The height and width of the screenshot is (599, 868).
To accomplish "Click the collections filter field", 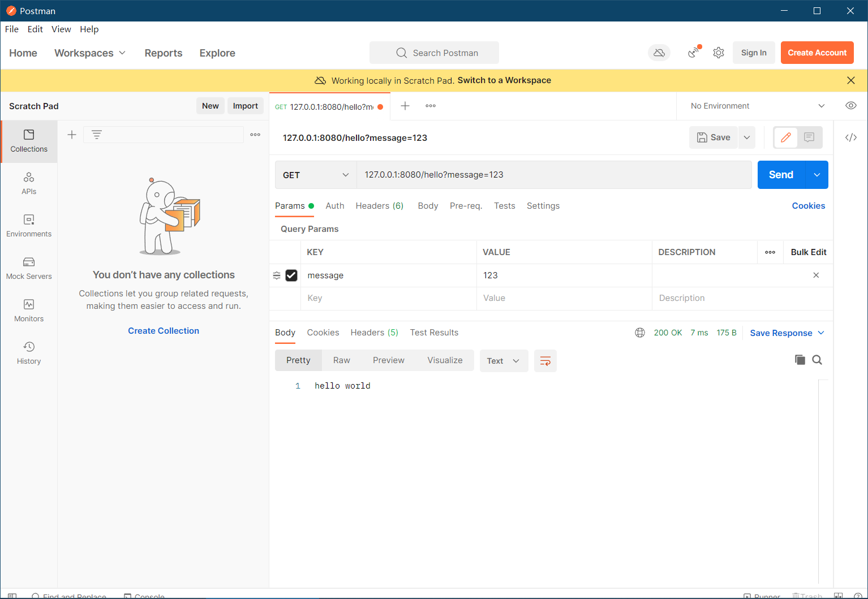I will [164, 135].
